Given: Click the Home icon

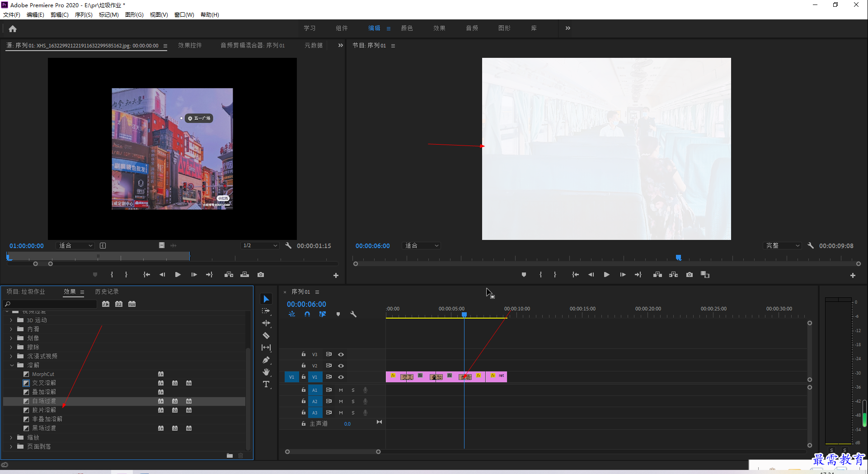Looking at the screenshot, I should (13, 28).
